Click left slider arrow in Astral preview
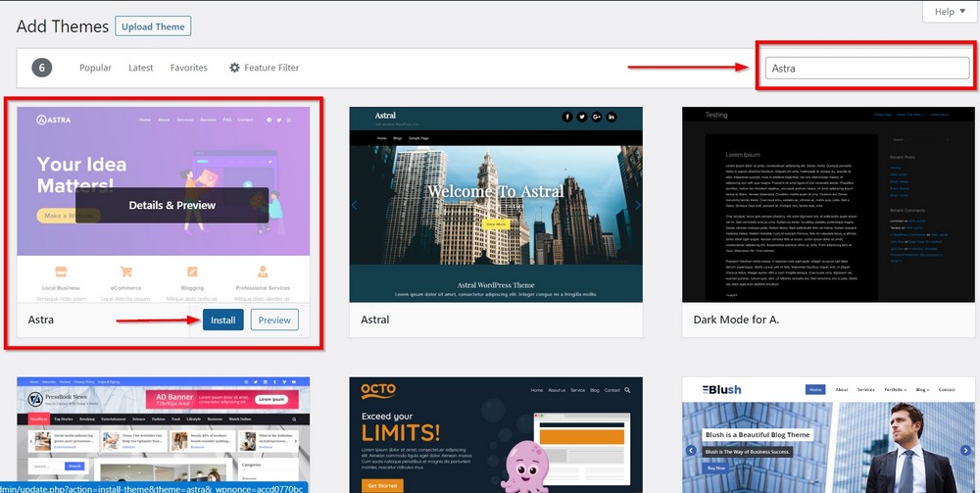 (x=355, y=205)
